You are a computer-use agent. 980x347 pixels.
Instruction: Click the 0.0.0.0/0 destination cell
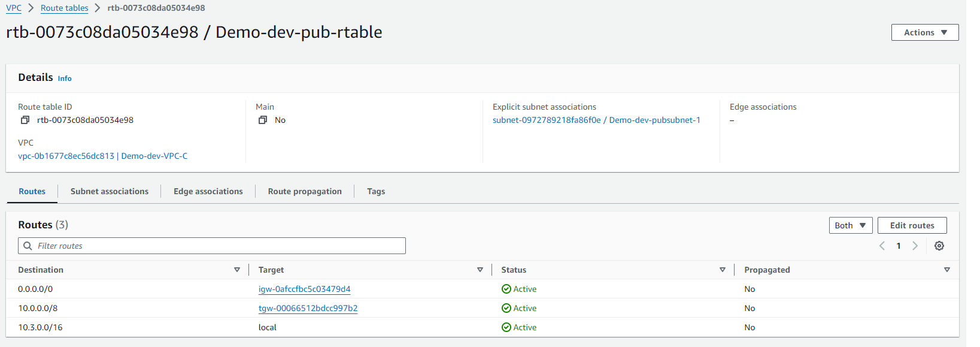point(35,289)
